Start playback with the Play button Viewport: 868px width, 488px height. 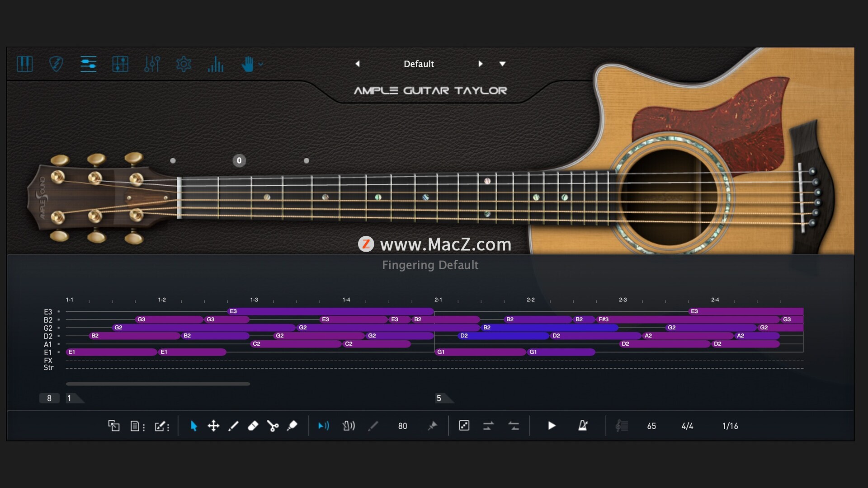[552, 426]
